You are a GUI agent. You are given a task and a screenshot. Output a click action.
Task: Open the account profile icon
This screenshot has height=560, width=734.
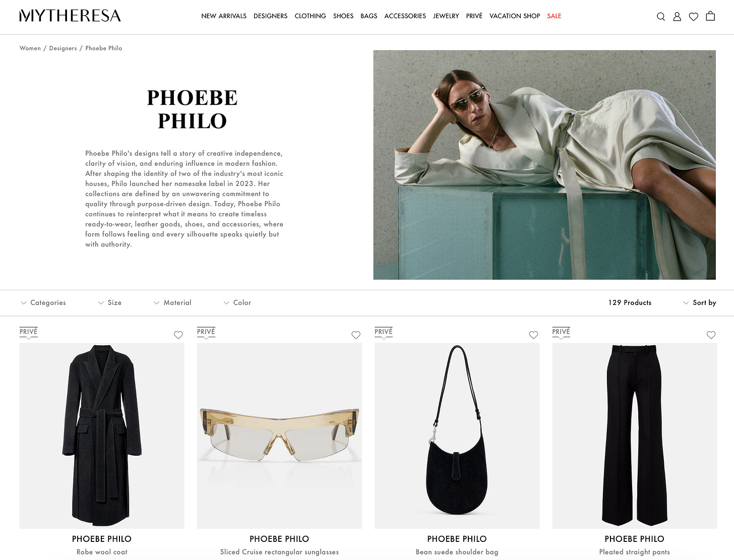[677, 17]
